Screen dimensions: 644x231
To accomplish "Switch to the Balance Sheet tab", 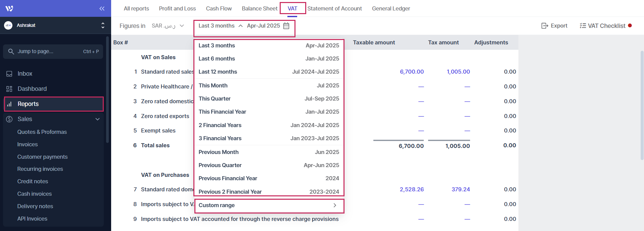I will (260, 8).
